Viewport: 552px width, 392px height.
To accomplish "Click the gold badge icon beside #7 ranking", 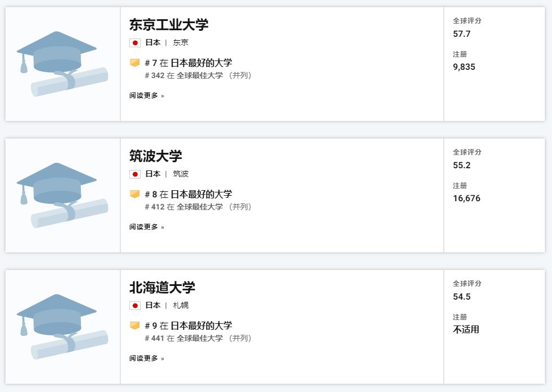I will (x=135, y=63).
